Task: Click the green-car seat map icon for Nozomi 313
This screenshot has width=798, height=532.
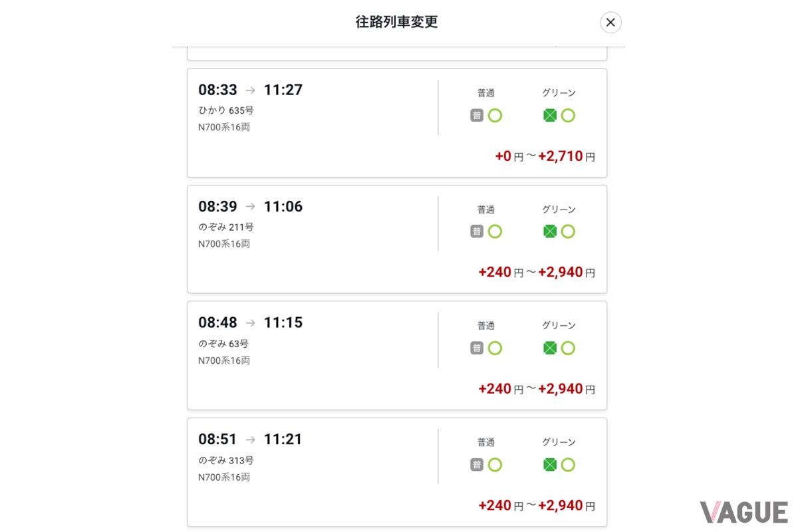Action: pos(549,464)
